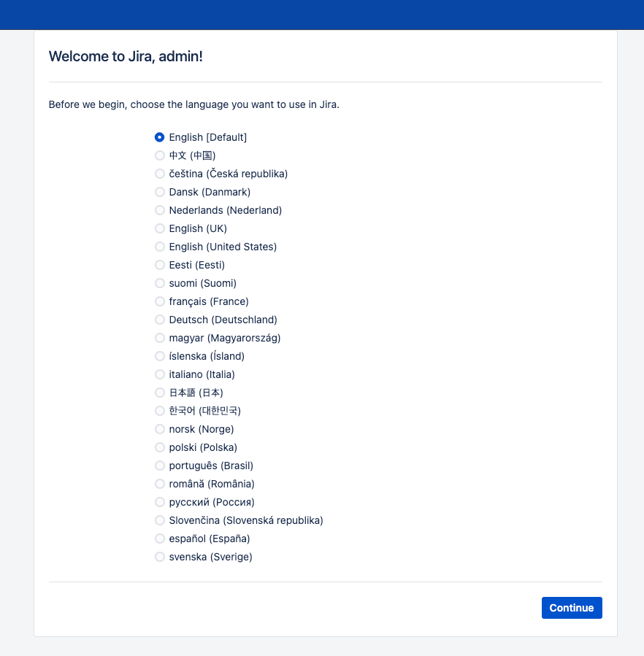Select русский (Россия) language

point(159,502)
